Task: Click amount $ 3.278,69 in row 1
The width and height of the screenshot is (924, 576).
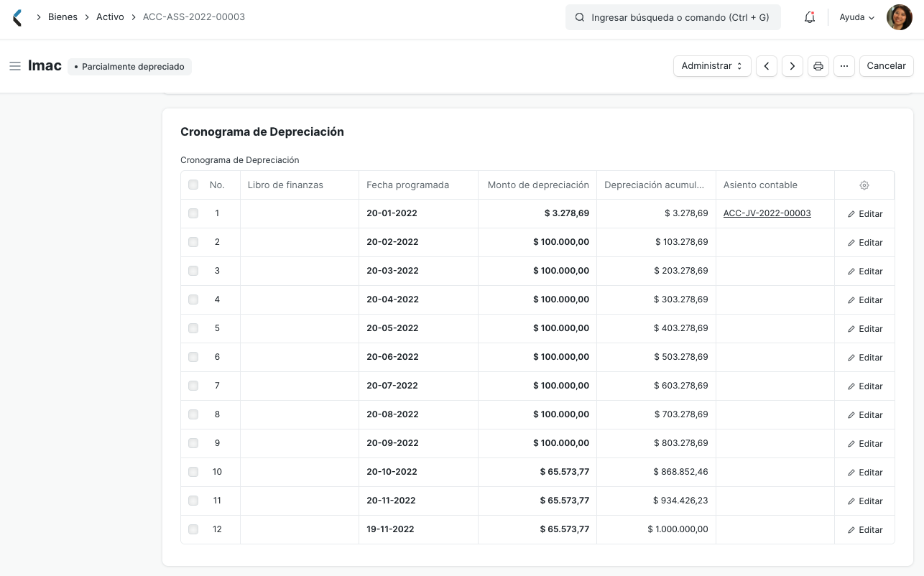Action: coord(567,213)
